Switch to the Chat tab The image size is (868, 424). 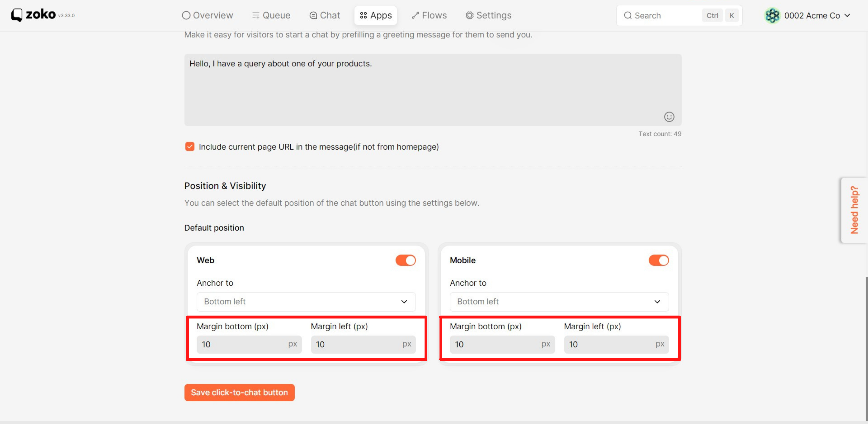pyautogui.click(x=325, y=16)
